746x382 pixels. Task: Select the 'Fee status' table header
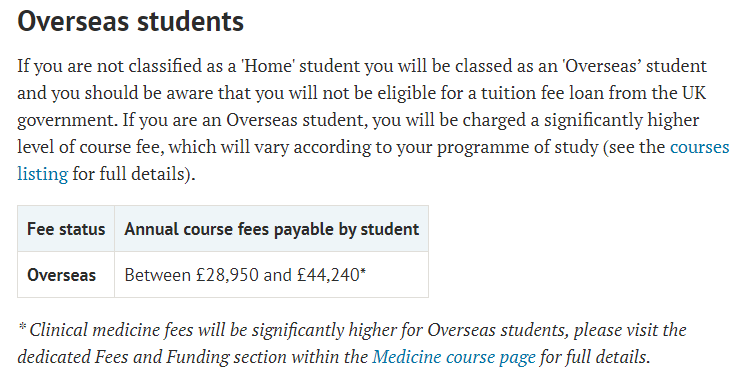(x=66, y=229)
